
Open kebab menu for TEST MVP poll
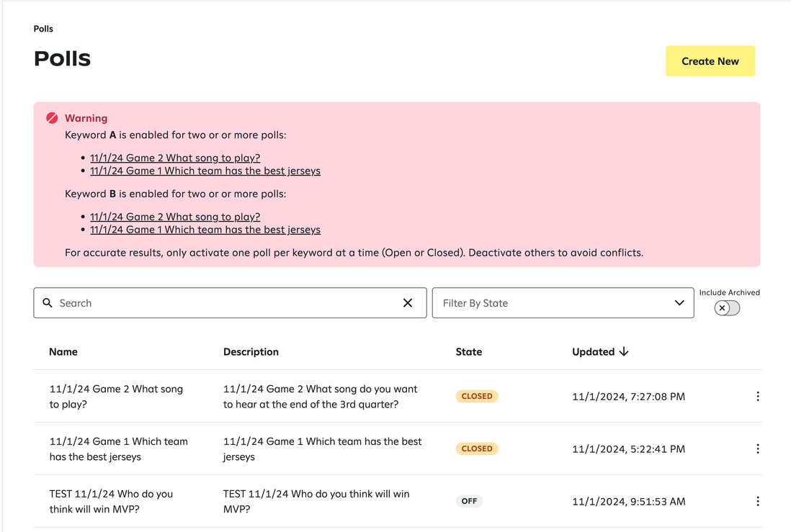[x=757, y=501]
